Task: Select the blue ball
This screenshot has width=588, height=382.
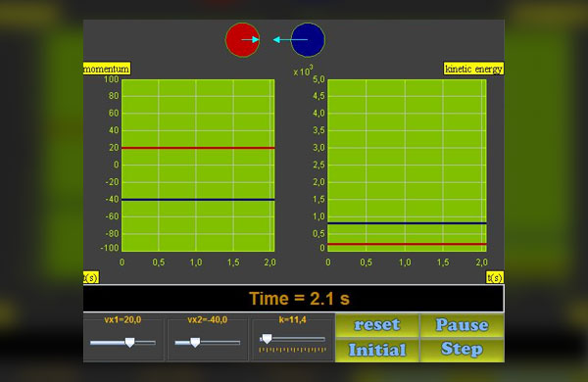Action: 308,40
